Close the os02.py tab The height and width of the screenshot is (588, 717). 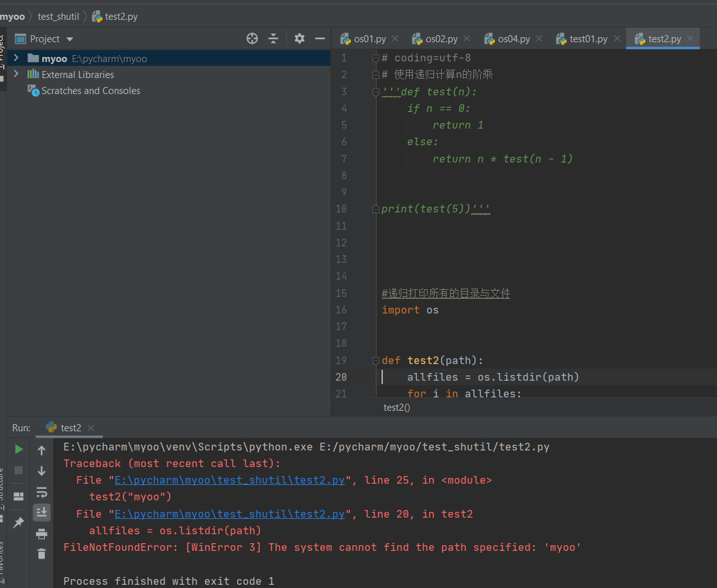click(x=467, y=39)
